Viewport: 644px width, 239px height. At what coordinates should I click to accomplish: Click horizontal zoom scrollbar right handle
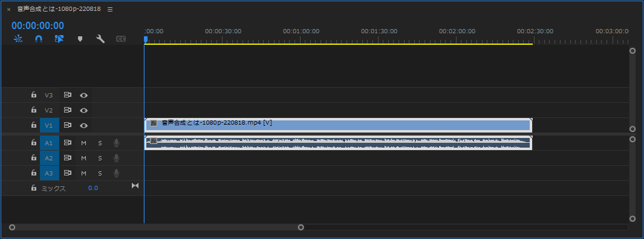(x=301, y=227)
